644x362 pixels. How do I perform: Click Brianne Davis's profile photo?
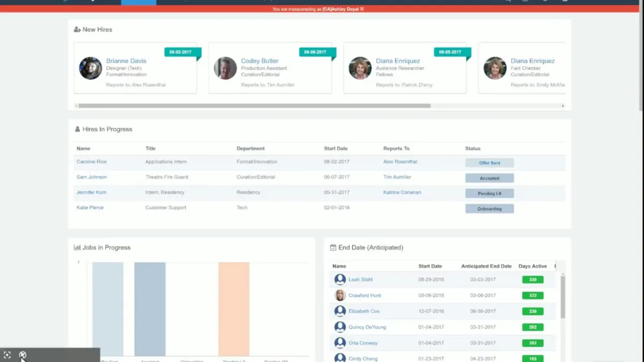pos(91,68)
